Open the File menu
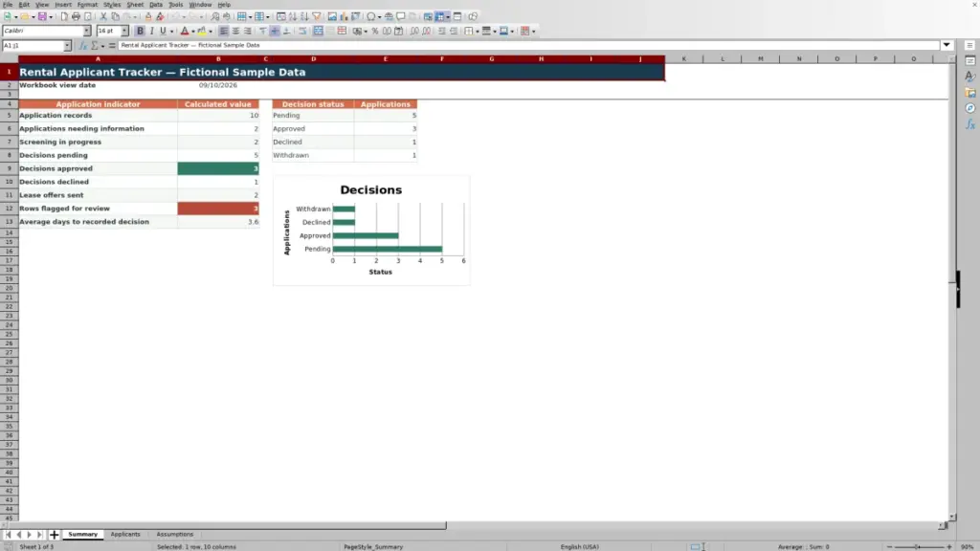The image size is (980, 551). [x=8, y=5]
